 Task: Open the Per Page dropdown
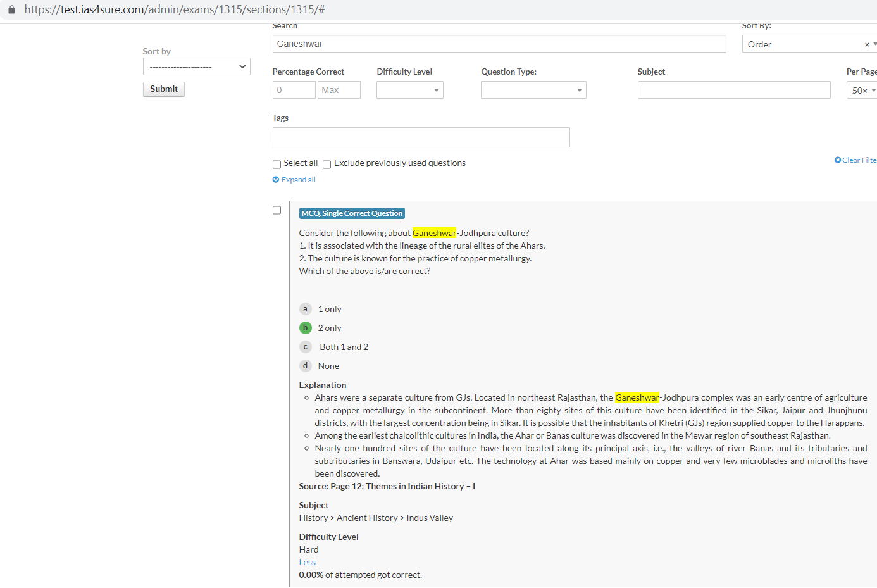click(x=862, y=91)
